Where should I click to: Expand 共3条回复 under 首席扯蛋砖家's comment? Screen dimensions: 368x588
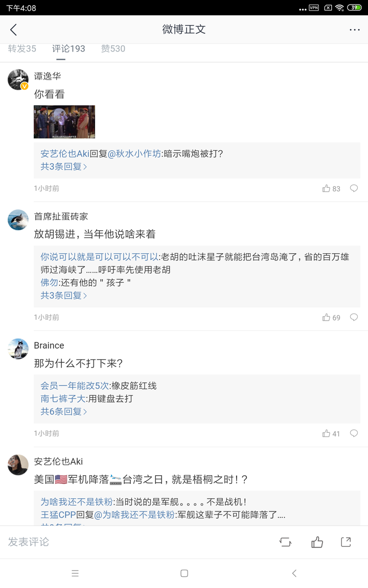click(64, 296)
